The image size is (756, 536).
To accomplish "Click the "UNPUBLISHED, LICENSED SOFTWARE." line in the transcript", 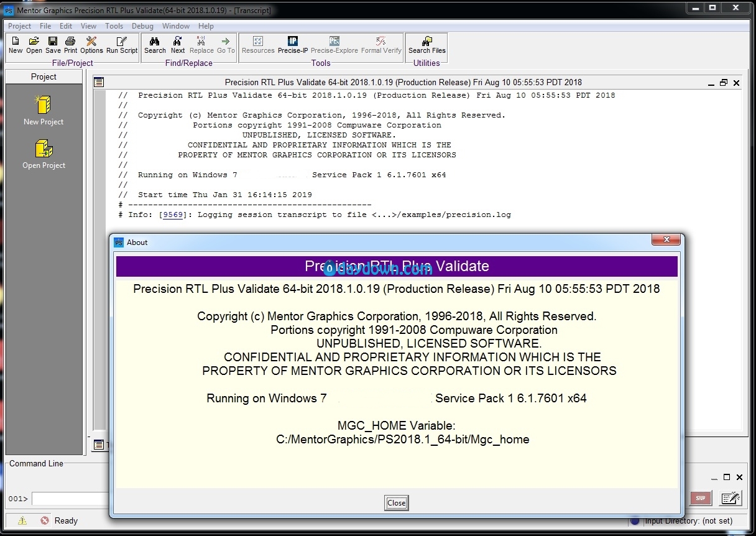I will tap(319, 135).
